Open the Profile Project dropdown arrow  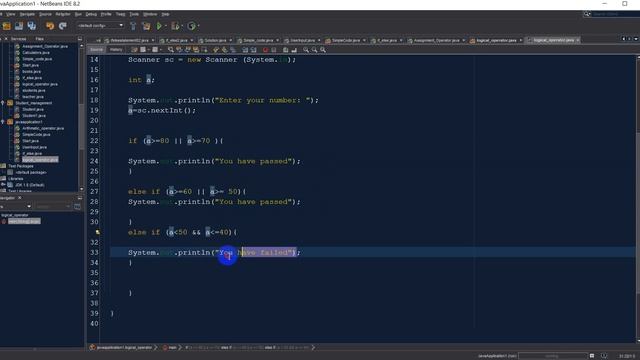198,26
